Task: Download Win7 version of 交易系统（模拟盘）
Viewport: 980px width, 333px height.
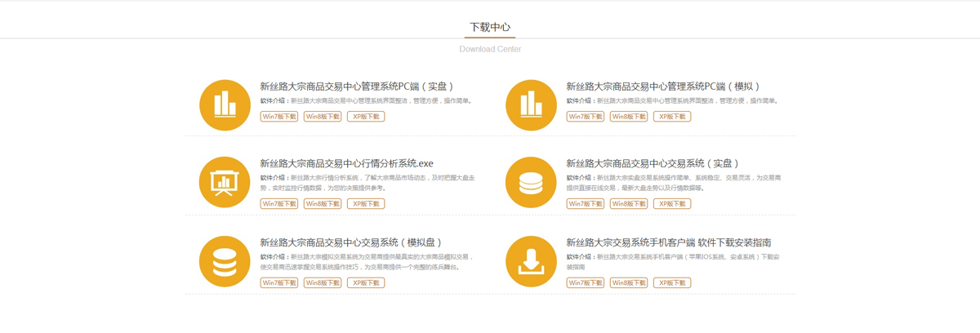Action: pyautogui.click(x=279, y=283)
